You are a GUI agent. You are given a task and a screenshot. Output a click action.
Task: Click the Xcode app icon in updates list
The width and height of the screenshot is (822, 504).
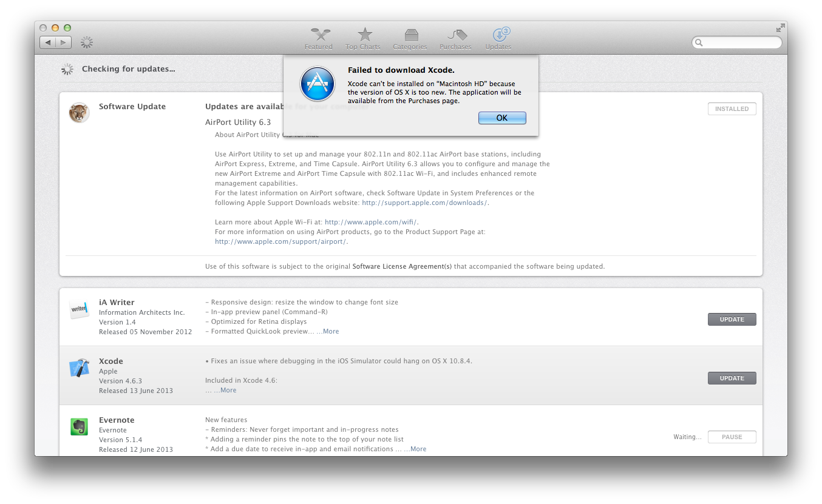79,368
